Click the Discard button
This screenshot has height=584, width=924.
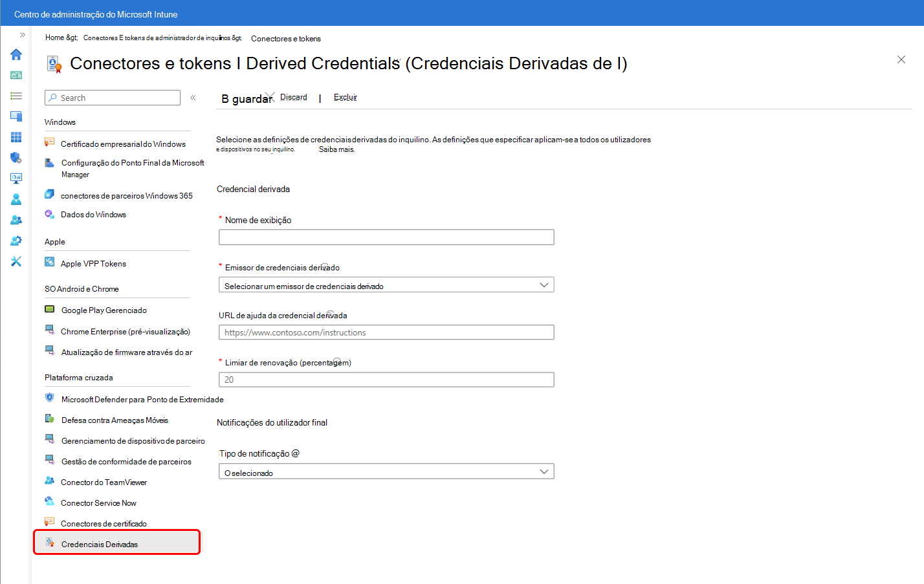point(293,97)
